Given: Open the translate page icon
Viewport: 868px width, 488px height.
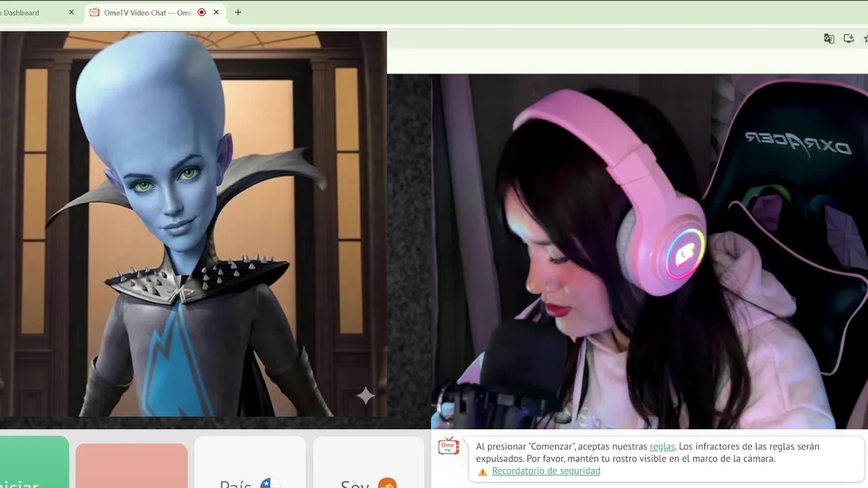Looking at the screenshot, I should click(x=829, y=39).
